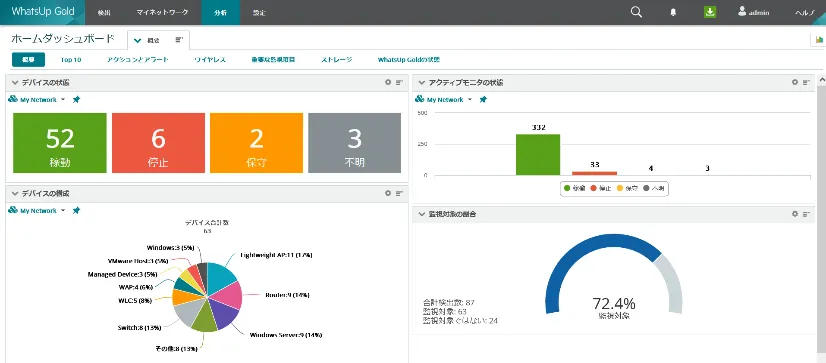Open gear settings of デバイスの構成 panel
This screenshot has width=826, height=363.
388,193
